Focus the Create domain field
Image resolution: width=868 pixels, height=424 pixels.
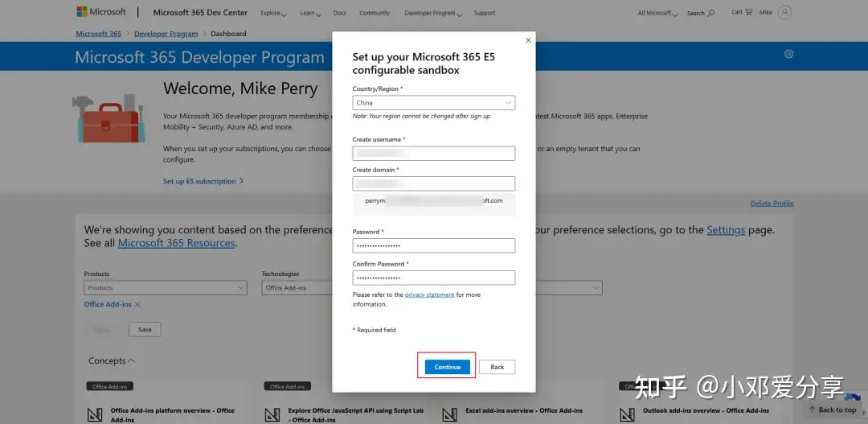click(434, 183)
